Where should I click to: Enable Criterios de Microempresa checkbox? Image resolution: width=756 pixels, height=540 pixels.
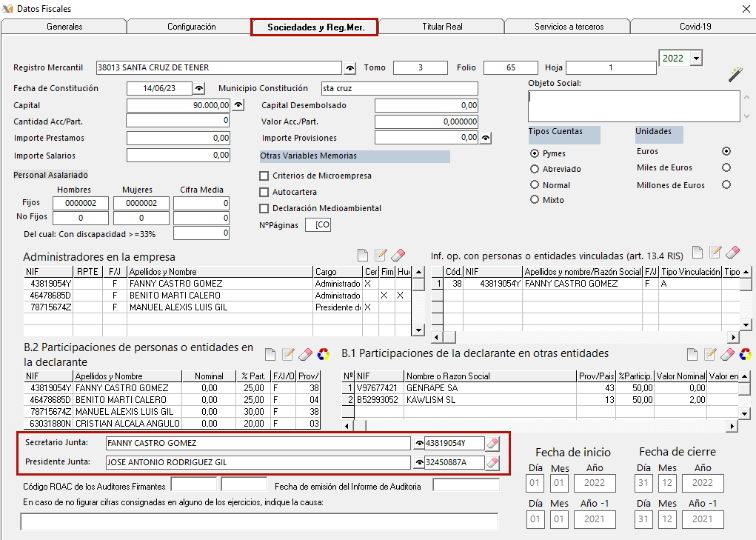pyautogui.click(x=264, y=176)
